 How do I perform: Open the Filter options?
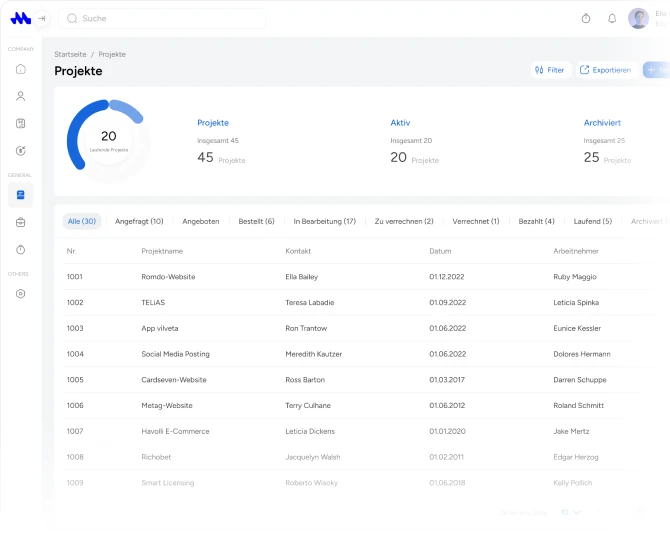(x=550, y=70)
